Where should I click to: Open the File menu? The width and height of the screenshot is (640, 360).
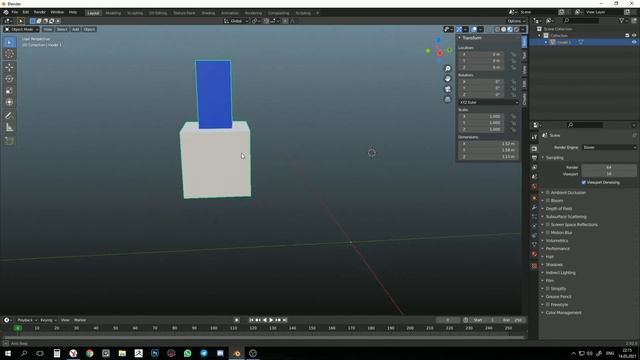point(15,12)
